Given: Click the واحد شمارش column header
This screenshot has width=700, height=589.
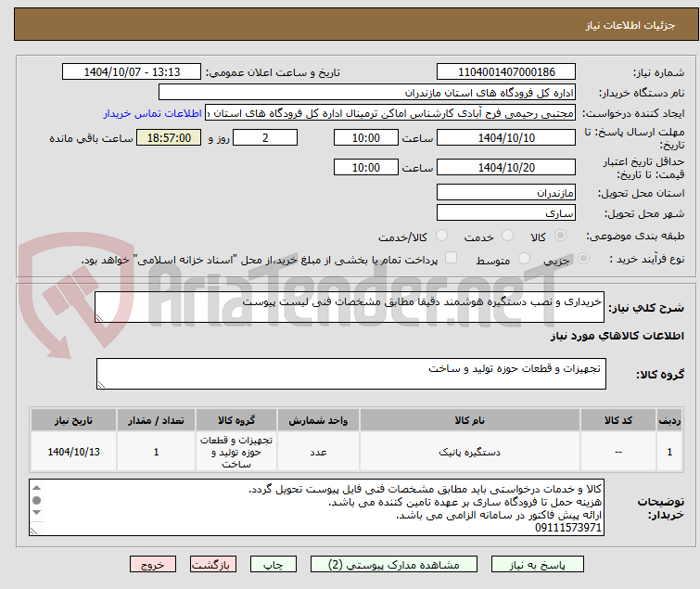Looking at the screenshot, I should tap(318, 420).
